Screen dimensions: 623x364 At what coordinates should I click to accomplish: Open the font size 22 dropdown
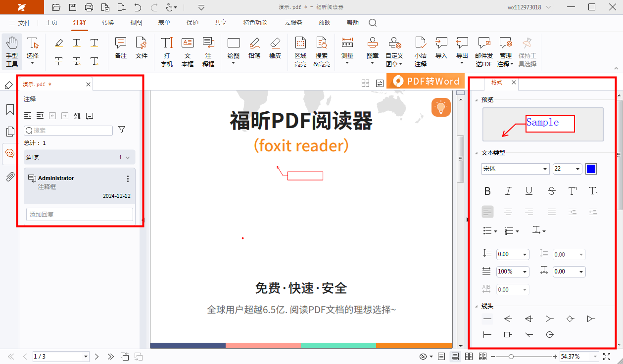pos(567,169)
